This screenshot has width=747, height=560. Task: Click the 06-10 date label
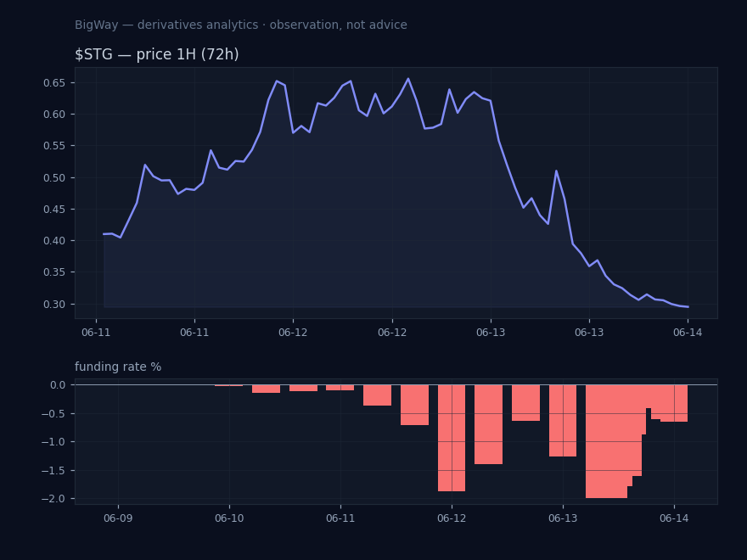[x=229, y=518]
